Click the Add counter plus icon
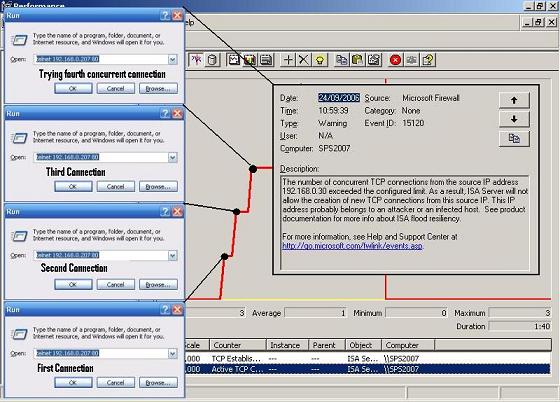The width and height of the screenshot is (560, 402). coord(288,60)
